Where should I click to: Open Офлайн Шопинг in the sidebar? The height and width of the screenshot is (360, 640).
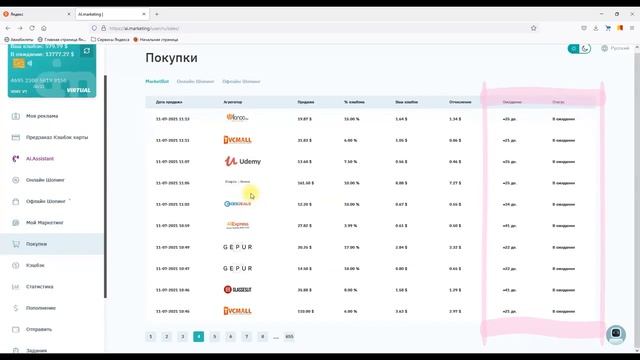45,201
